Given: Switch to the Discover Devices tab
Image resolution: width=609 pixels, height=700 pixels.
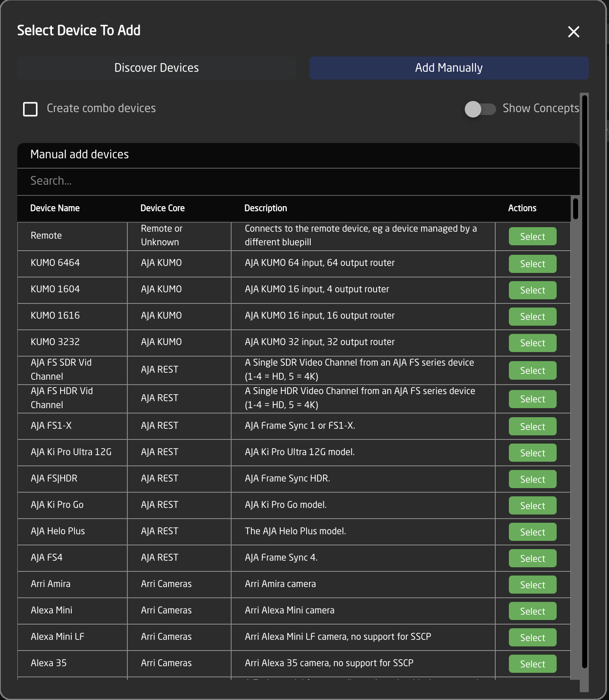Looking at the screenshot, I should coord(157,68).
